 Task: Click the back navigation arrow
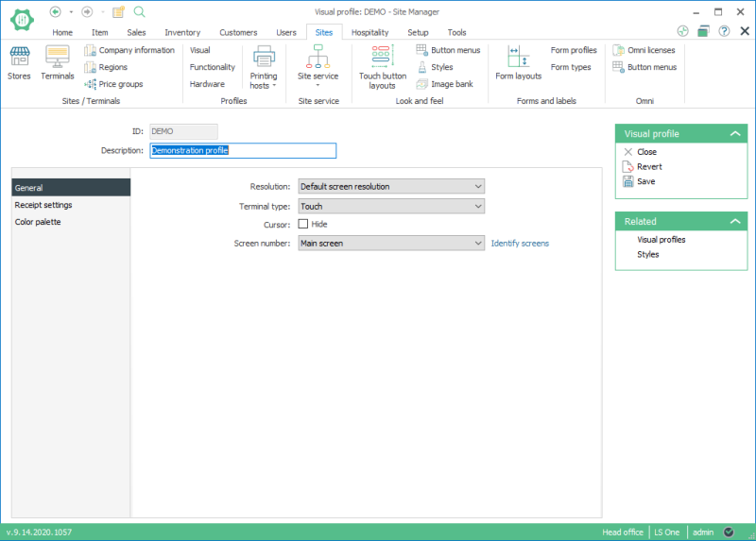[x=56, y=11]
